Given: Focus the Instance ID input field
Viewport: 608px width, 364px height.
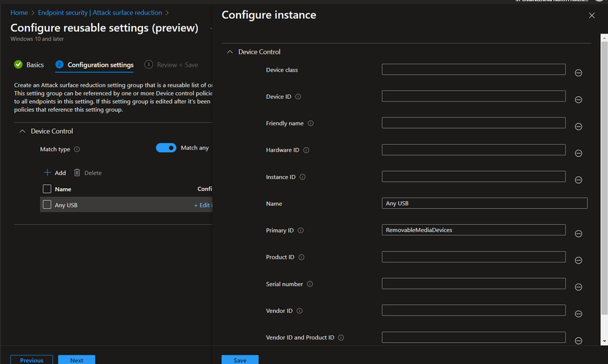Looking at the screenshot, I should [473, 177].
